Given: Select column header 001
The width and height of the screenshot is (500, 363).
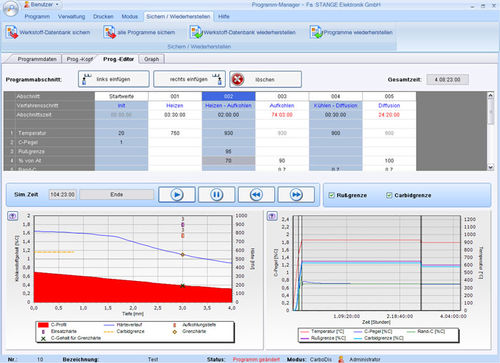Looking at the screenshot, I should [175, 96].
